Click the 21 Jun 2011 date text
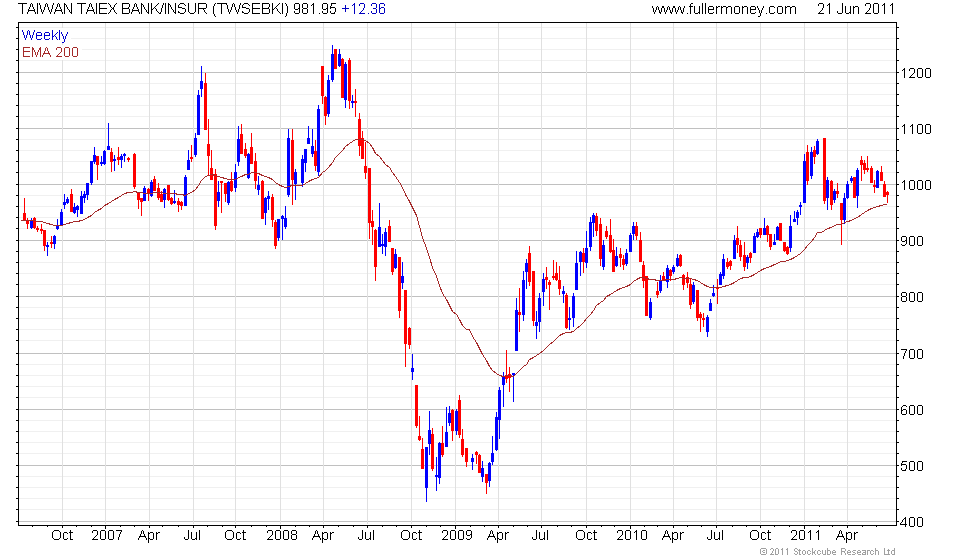 [856, 9]
